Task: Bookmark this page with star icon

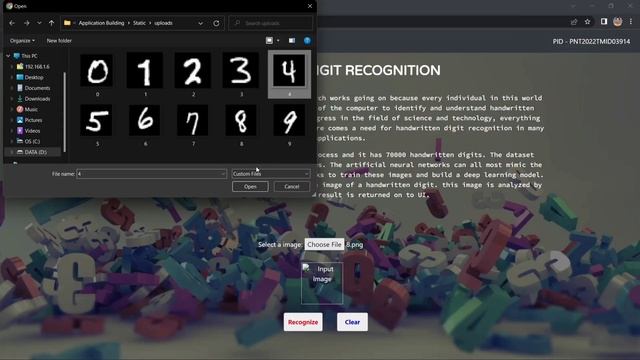Action: (x=587, y=22)
